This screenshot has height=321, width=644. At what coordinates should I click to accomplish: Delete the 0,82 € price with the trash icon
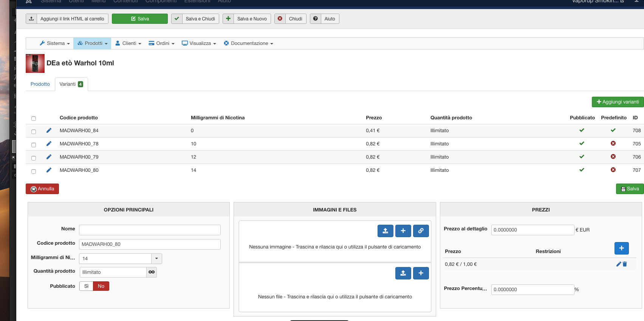[625, 264]
